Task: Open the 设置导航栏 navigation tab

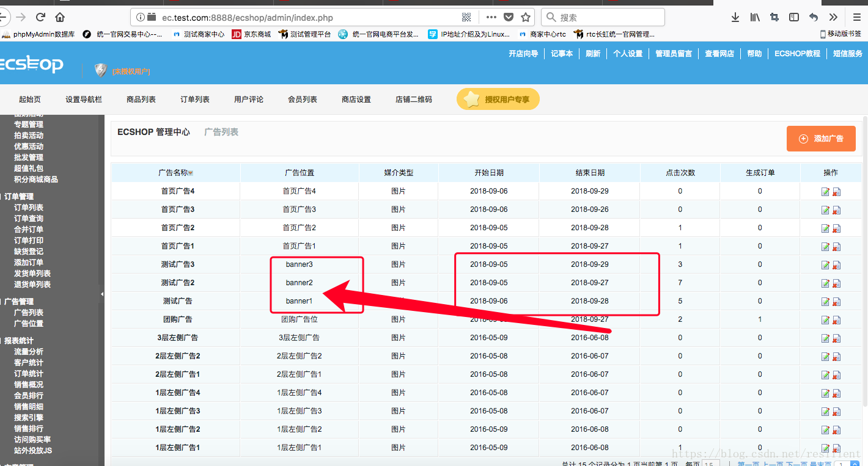Action: click(84, 100)
